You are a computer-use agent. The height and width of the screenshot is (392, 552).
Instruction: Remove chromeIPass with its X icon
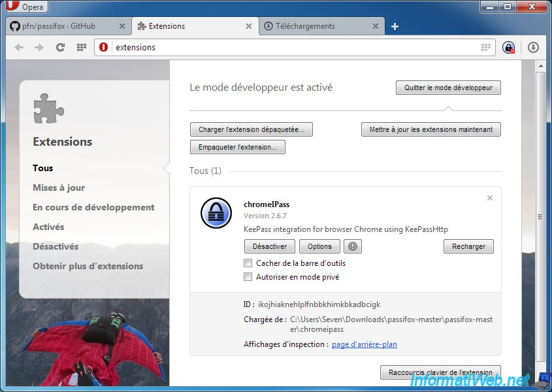point(490,198)
